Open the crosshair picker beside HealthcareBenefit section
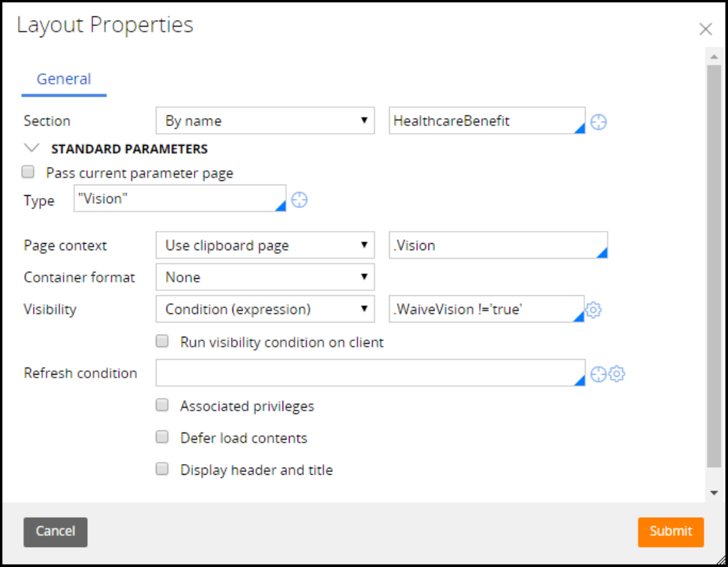The image size is (728, 567). [599, 122]
